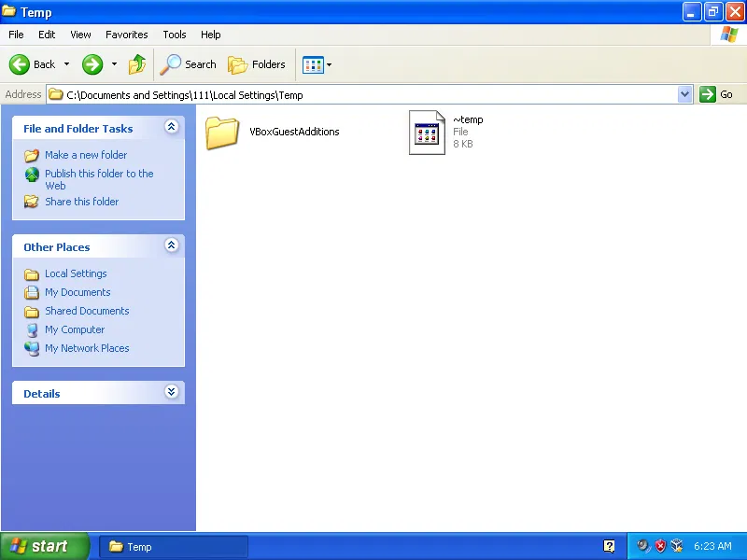Viewport: 747px width, 560px height.
Task: Select the ~temp file name label
Action: coord(468,119)
